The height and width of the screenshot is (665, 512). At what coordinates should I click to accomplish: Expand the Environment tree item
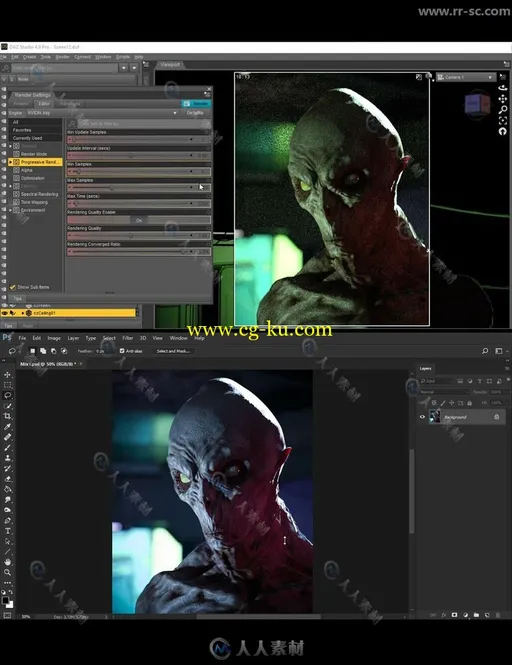pos(11,210)
